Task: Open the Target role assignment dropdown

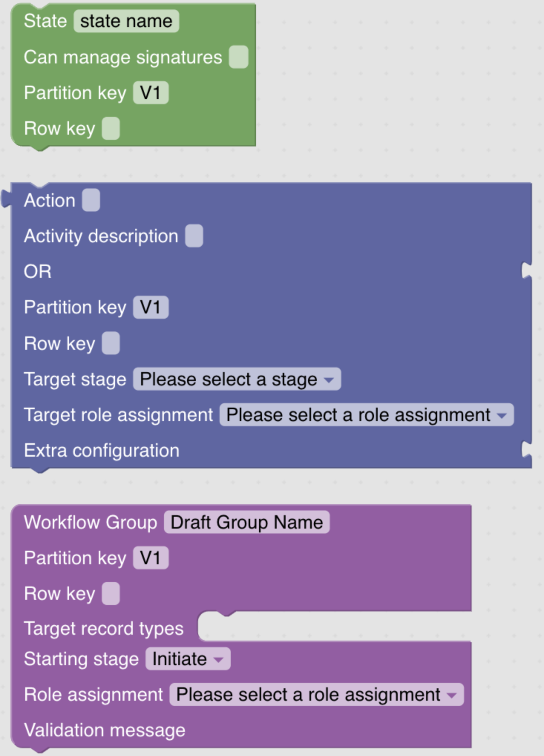Action: (x=366, y=415)
